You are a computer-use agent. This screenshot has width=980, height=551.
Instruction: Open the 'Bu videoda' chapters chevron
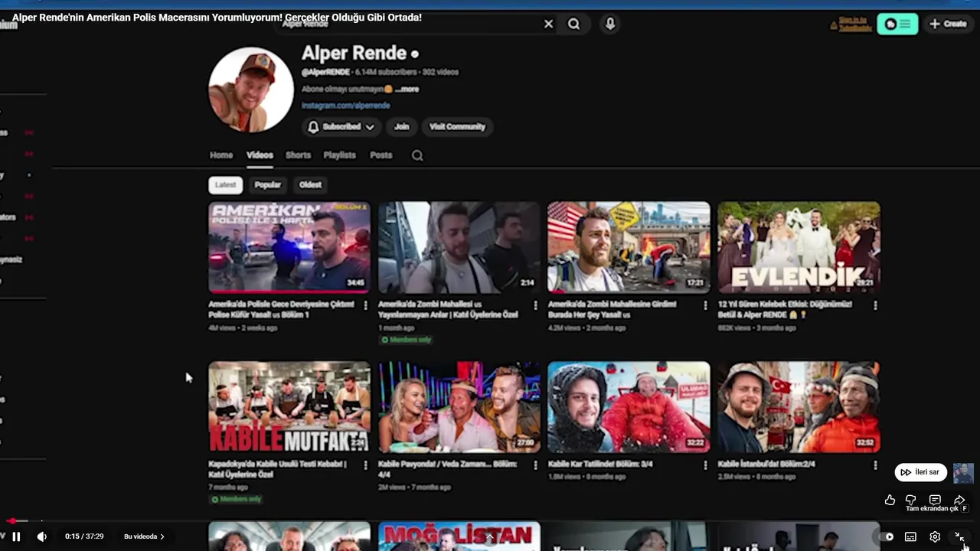point(145,536)
